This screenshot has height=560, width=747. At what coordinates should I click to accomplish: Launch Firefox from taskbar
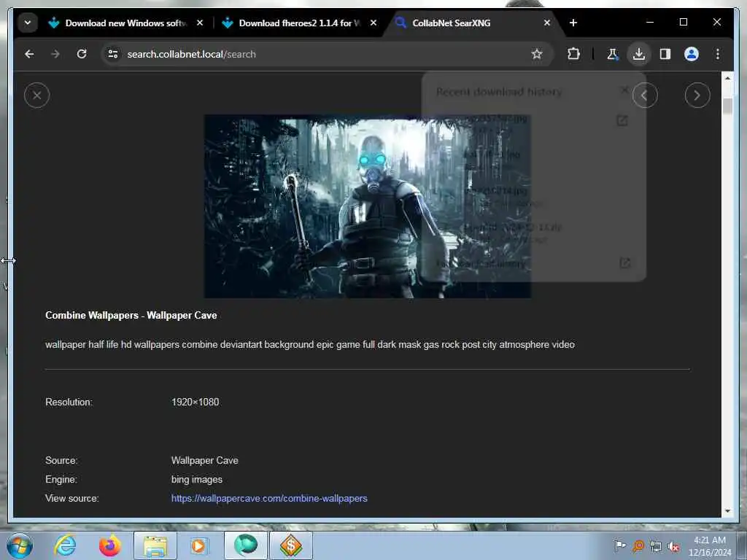click(109, 545)
